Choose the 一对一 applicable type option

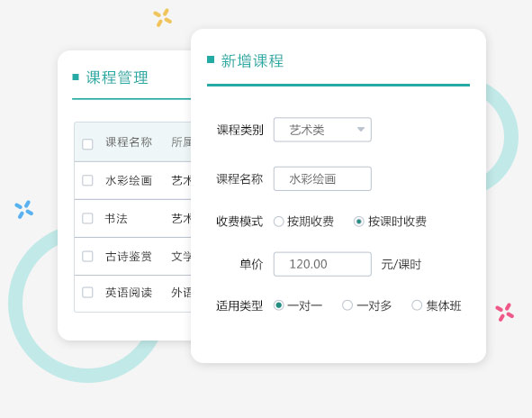(278, 305)
